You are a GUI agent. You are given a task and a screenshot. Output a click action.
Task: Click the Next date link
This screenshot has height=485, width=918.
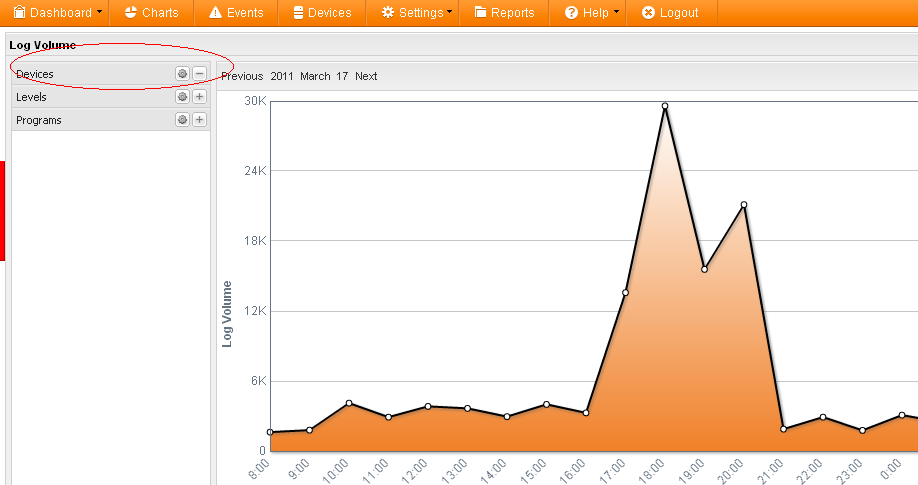[x=366, y=76]
